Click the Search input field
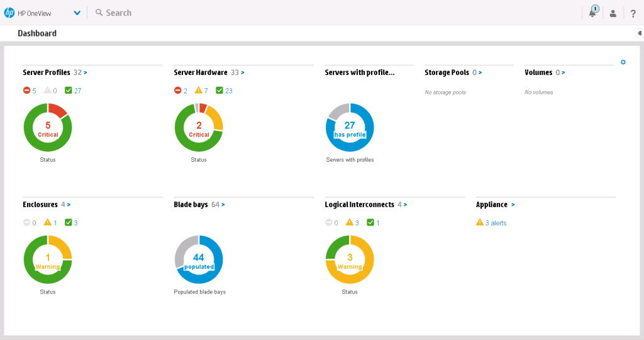Viewport: 644px width, 340px height. point(118,13)
